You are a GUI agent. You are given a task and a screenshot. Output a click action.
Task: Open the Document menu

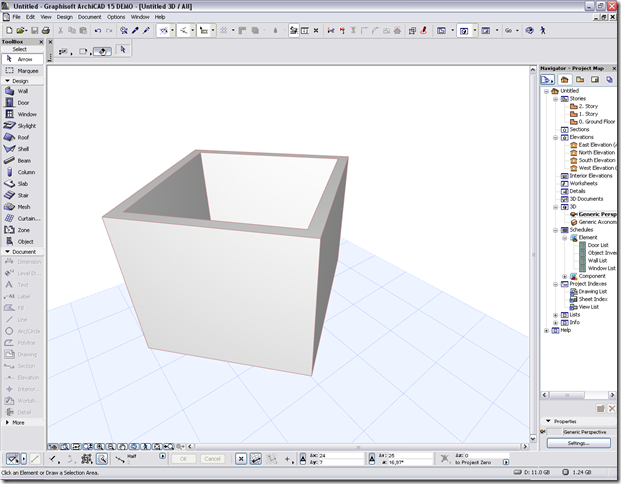(90, 17)
